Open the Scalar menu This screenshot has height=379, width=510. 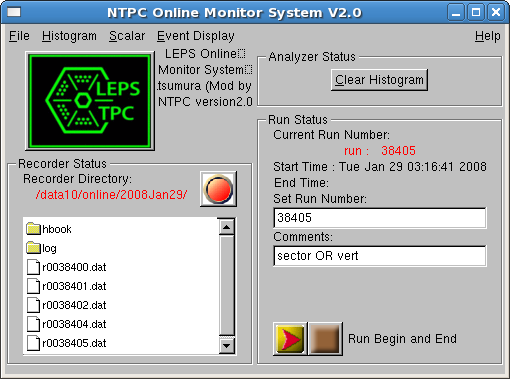click(127, 36)
